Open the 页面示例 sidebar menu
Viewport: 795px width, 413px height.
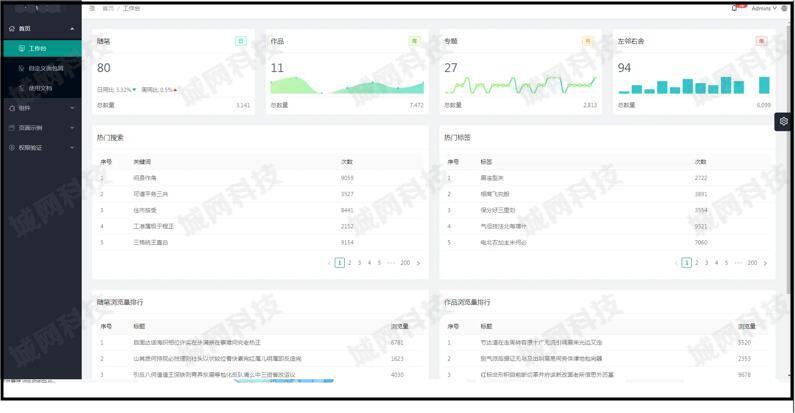(x=42, y=128)
